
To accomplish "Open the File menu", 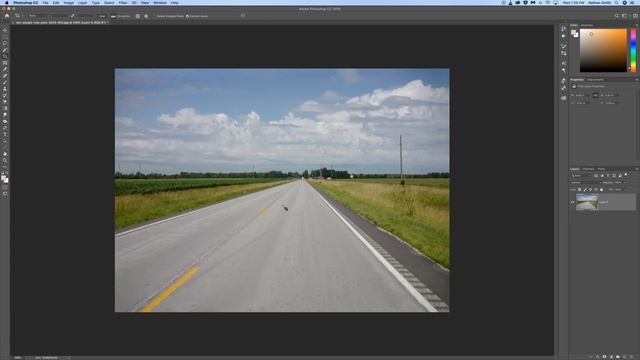I will (x=45, y=2).
